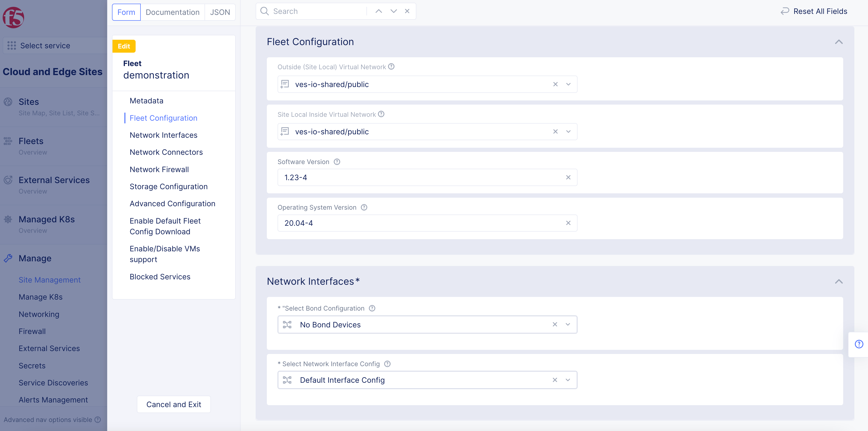Click the info icon next to Advanced nav options
This screenshot has width=868, height=431.
[97, 420]
